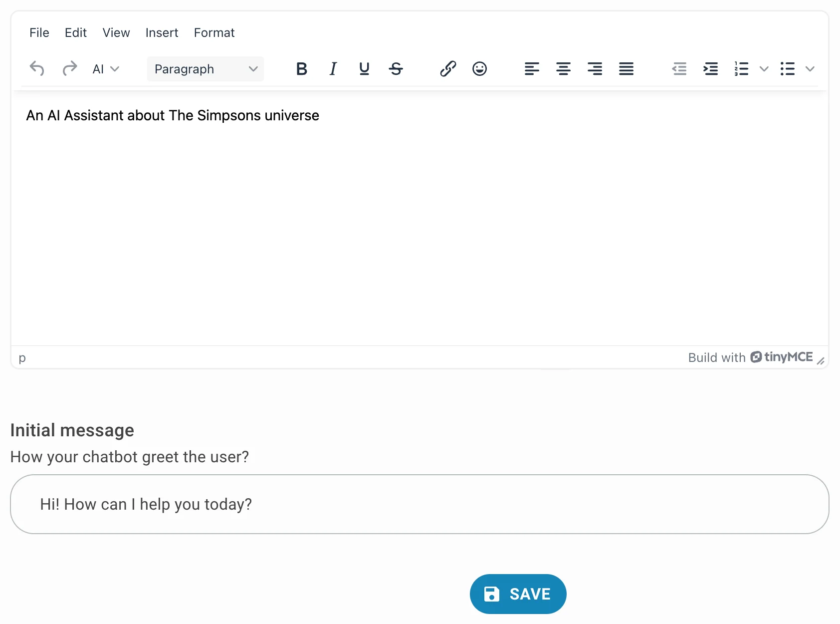Expand bullet list style options
Viewport: 840px width, 624px height.
tap(810, 69)
